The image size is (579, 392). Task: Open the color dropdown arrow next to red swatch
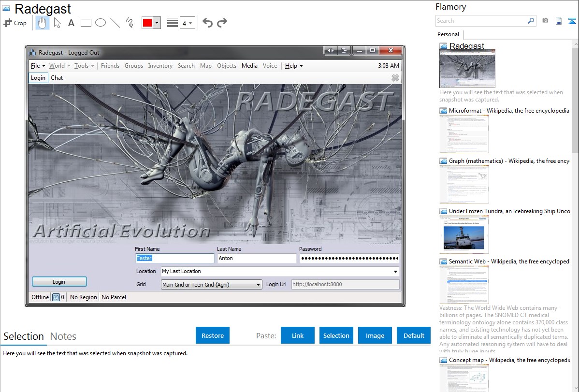pos(157,23)
